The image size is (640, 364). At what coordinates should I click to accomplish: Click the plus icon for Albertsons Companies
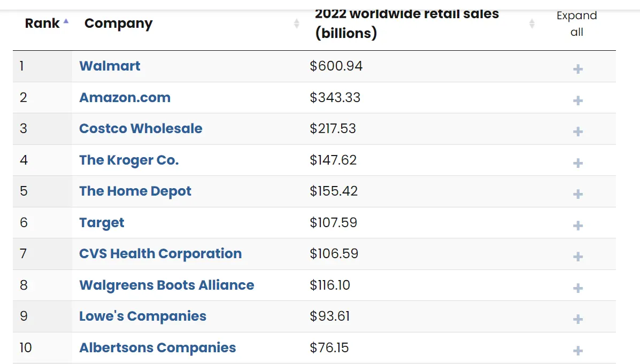[x=577, y=351]
